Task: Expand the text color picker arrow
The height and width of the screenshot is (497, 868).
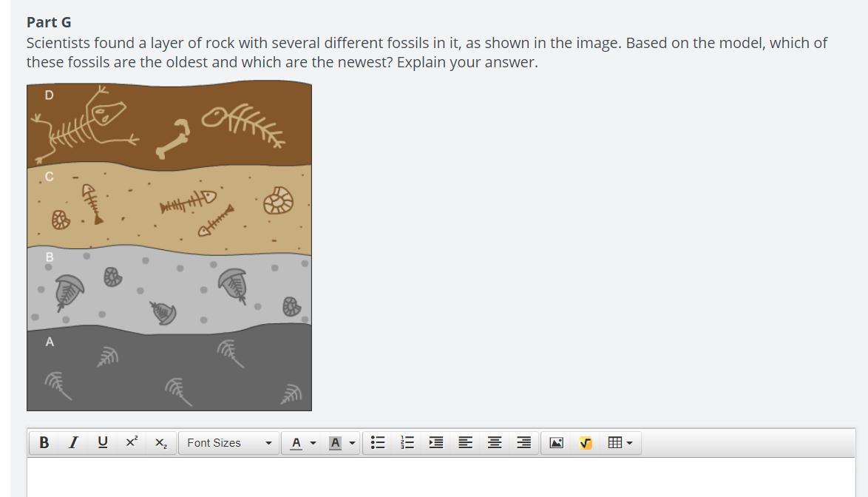Action: (313, 444)
